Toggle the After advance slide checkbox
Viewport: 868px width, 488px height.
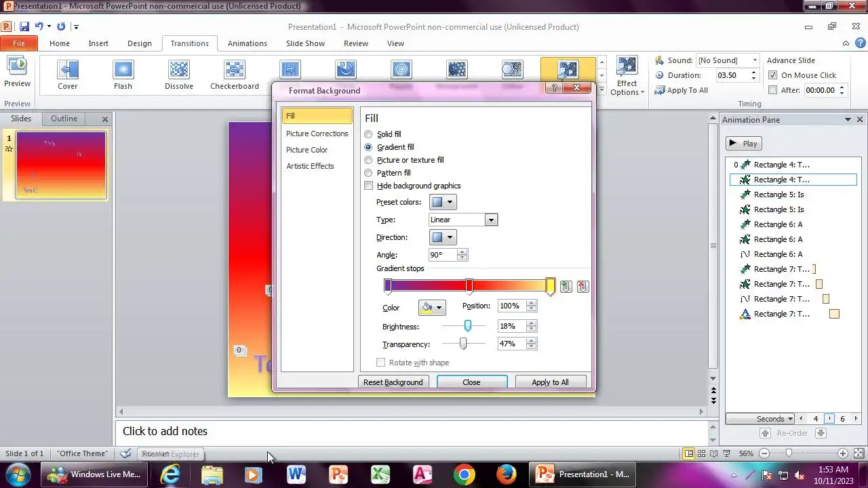[x=772, y=90]
